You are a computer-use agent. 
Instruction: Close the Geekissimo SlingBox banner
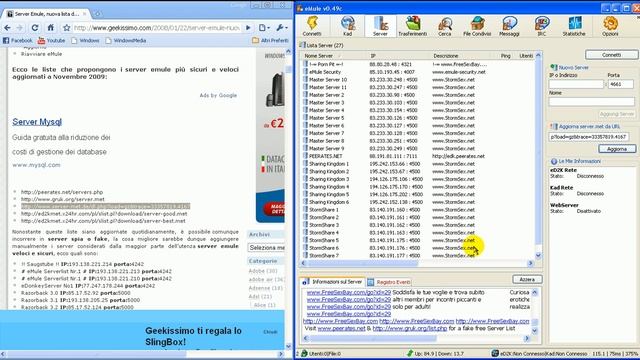[270, 332]
